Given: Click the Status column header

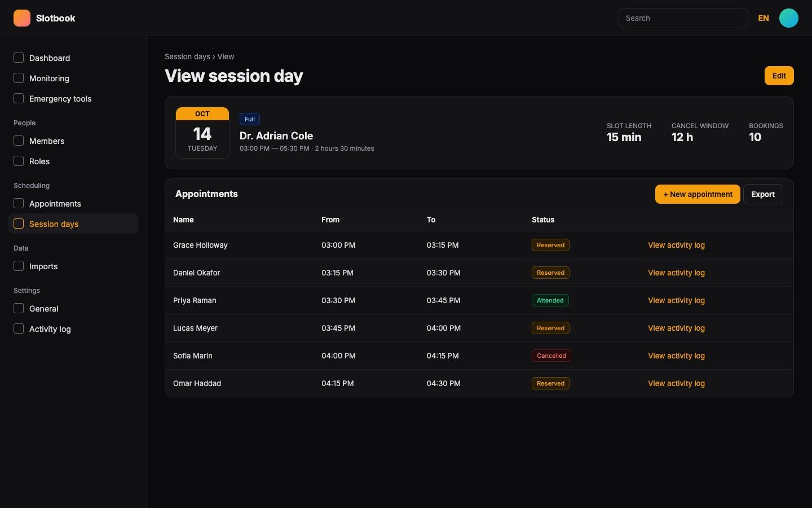Looking at the screenshot, I should tap(543, 220).
